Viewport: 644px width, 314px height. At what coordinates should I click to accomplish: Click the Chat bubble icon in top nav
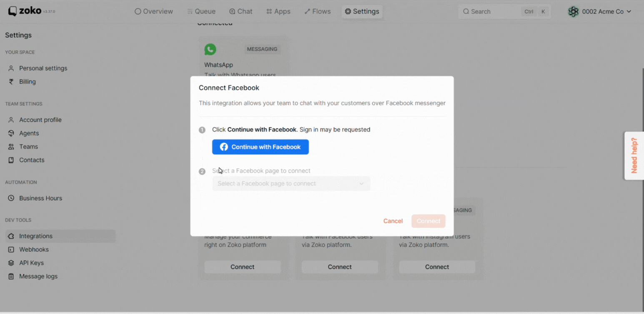(x=233, y=11)
